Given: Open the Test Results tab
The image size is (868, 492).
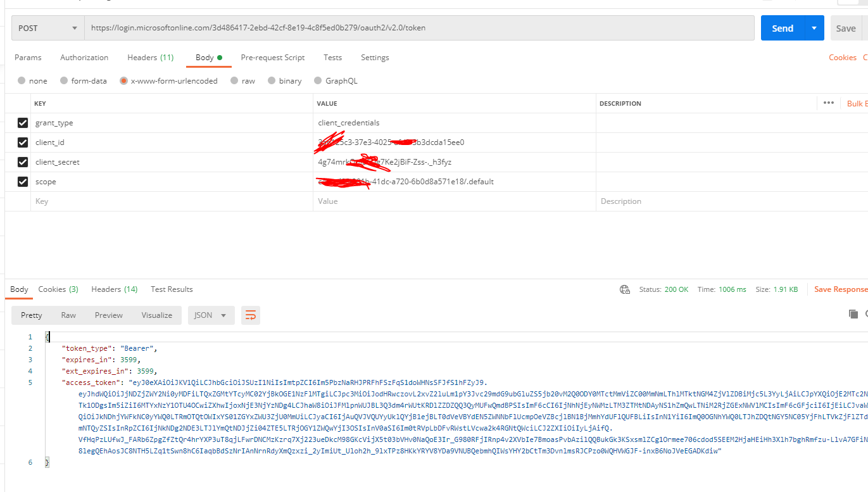Looking at the screenshot, I should [x=172, y=289].
